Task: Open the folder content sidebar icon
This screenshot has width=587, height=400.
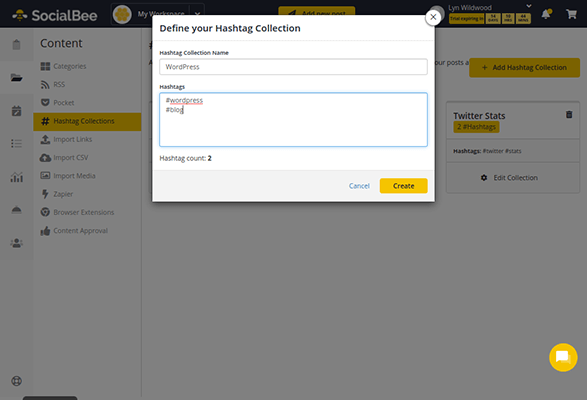Action: (x=16, y=78)
